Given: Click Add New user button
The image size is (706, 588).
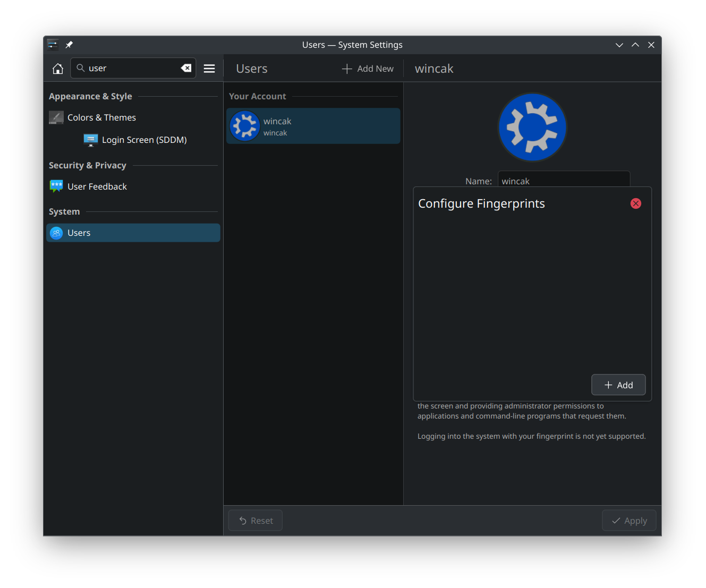Looking at the screenshot, I should pos(368,69).
